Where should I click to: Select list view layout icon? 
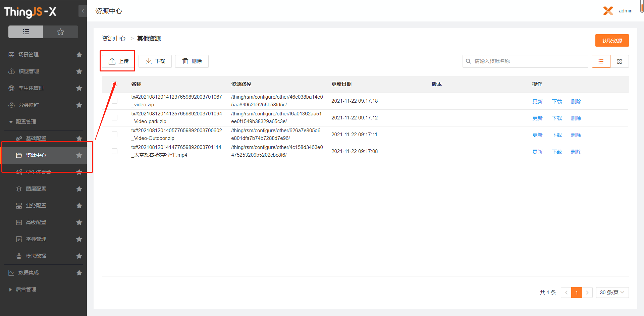click(601, 61)
